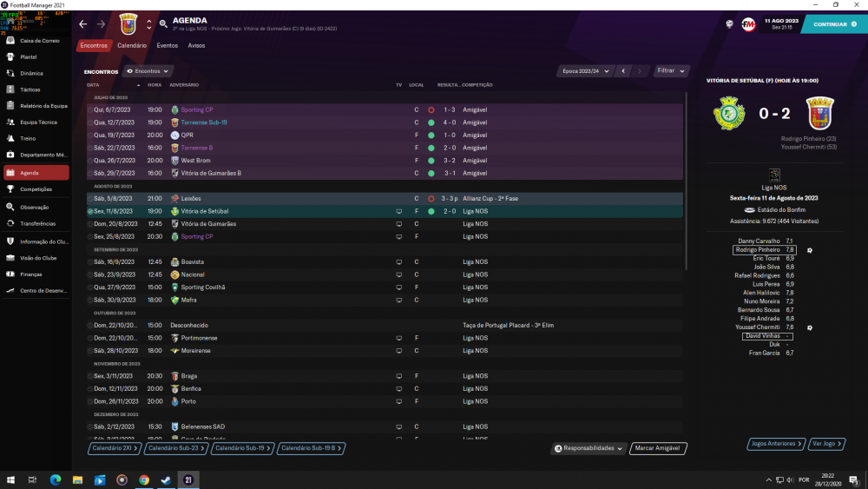Select Rodrigo Pinheiro in player ratings
Viewport: 868px width, 489px height.
point(765,250)
